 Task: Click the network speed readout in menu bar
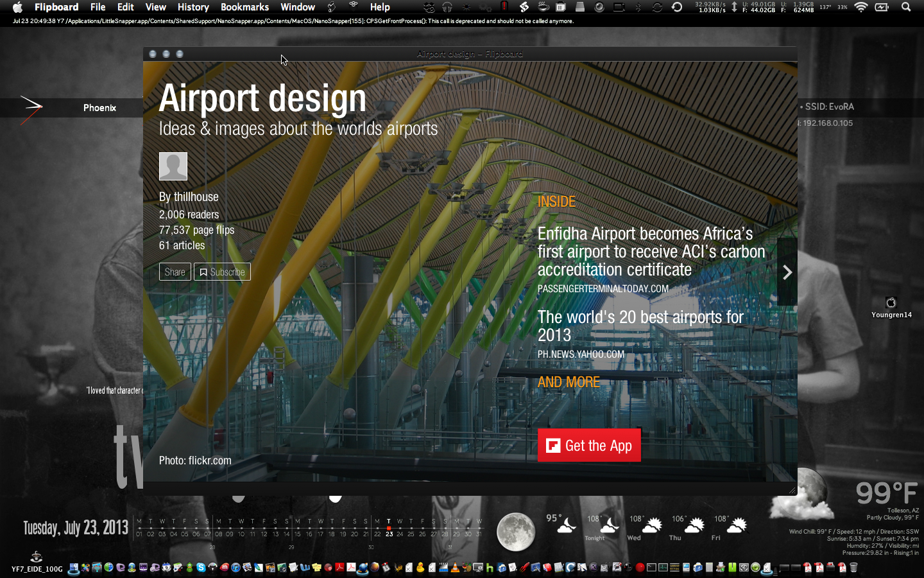tap(710, 7)
